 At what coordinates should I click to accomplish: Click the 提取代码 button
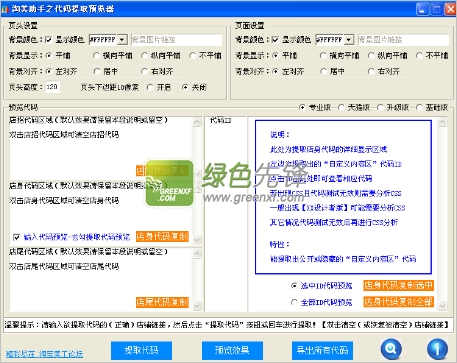click(141, 350)
